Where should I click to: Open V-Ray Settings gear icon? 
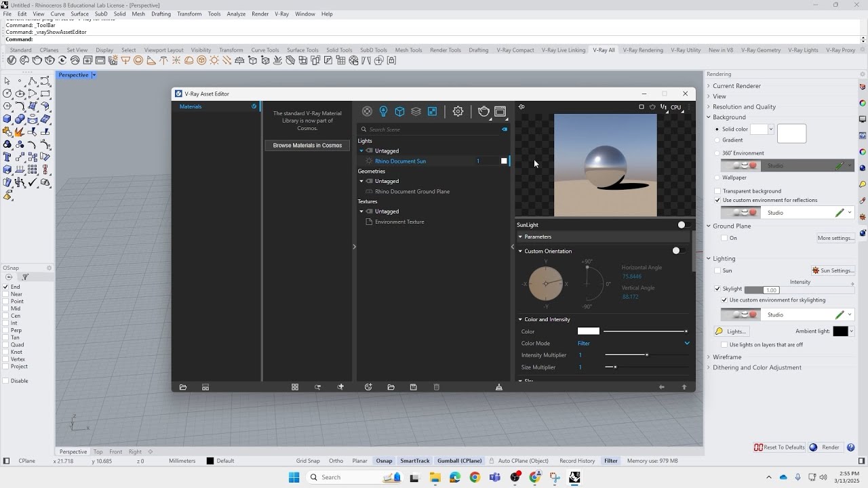coord(458,112)
